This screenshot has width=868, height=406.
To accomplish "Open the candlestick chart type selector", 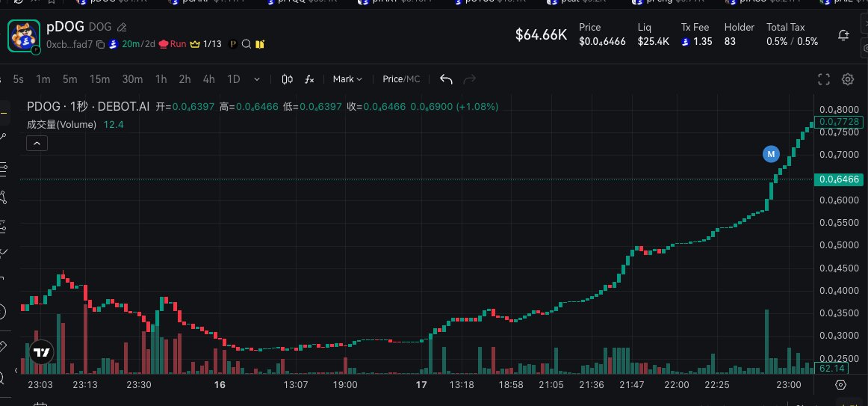I will [288, 79].
